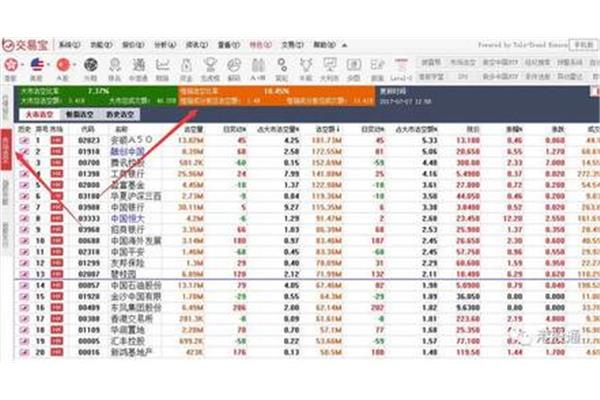600x400 pixels.
Task: Sort by the 现价 column header
Action: [x=473, y=129]
